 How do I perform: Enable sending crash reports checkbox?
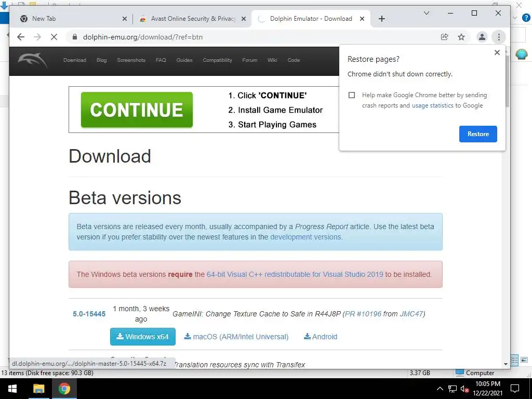point(352,95)
